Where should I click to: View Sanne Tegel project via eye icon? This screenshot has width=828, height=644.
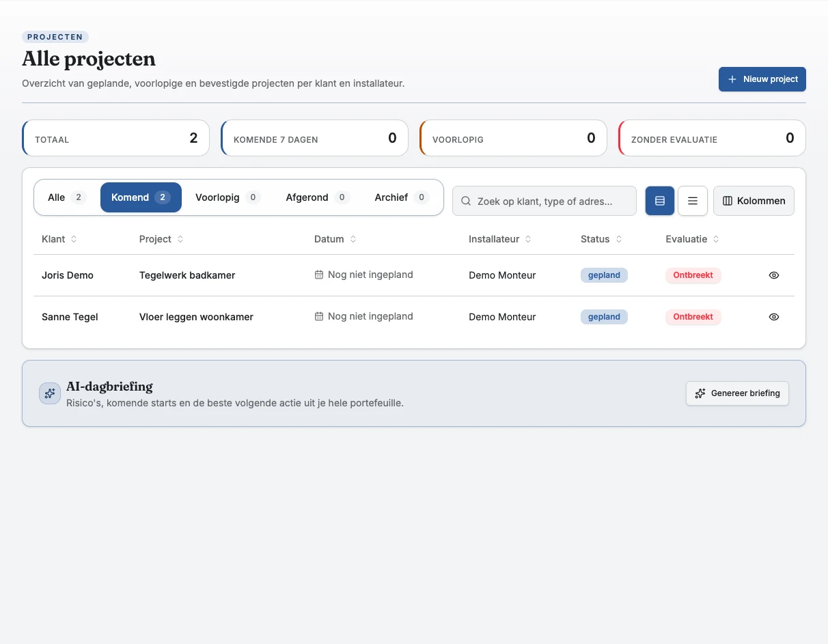774,317
